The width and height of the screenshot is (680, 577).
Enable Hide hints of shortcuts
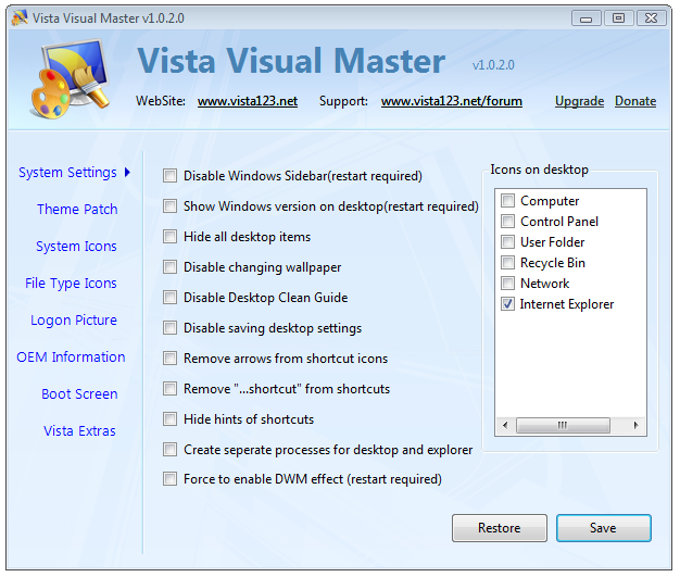point(170,419)
